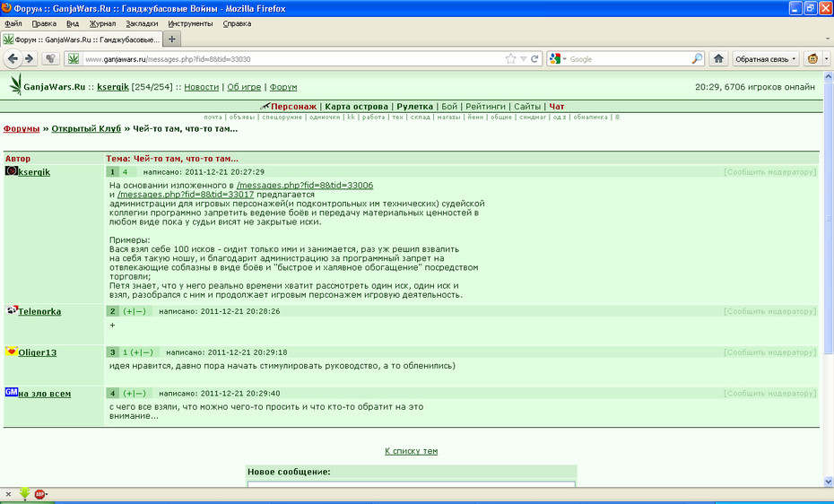Click the monkey face toolbar icon
The image size is (834, 504).
coord(812,59)
